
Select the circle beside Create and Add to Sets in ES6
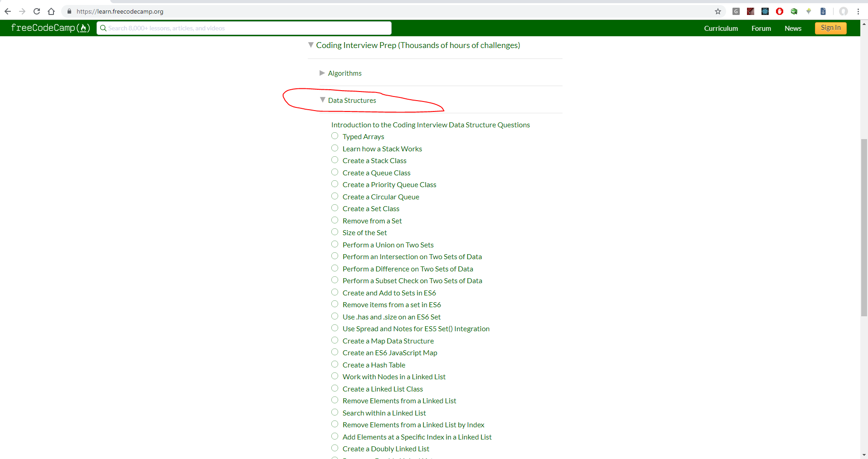pos(335,292)
